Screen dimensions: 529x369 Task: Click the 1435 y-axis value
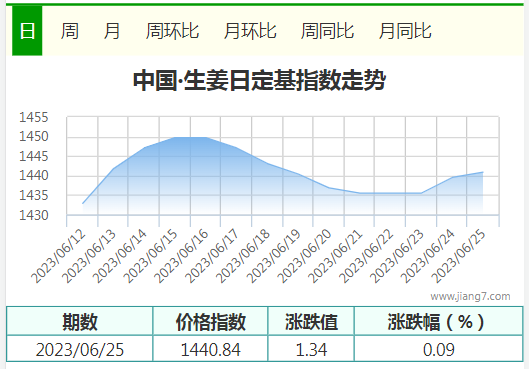click(34, 195)
